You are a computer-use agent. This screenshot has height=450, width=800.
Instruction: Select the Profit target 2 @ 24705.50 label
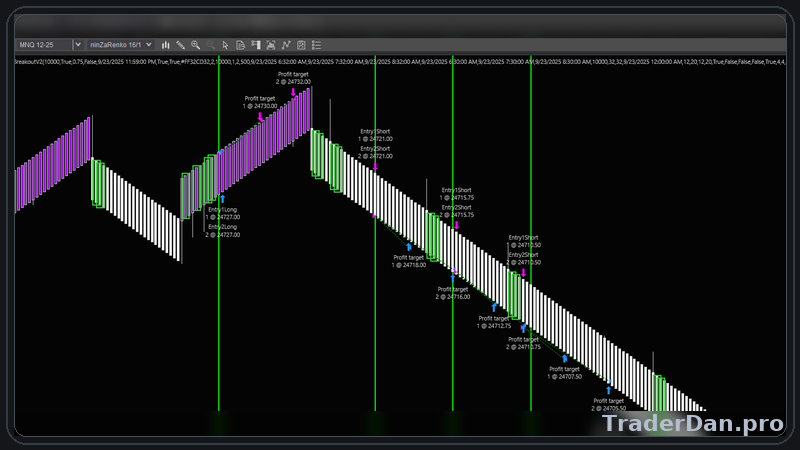[609, 404]
